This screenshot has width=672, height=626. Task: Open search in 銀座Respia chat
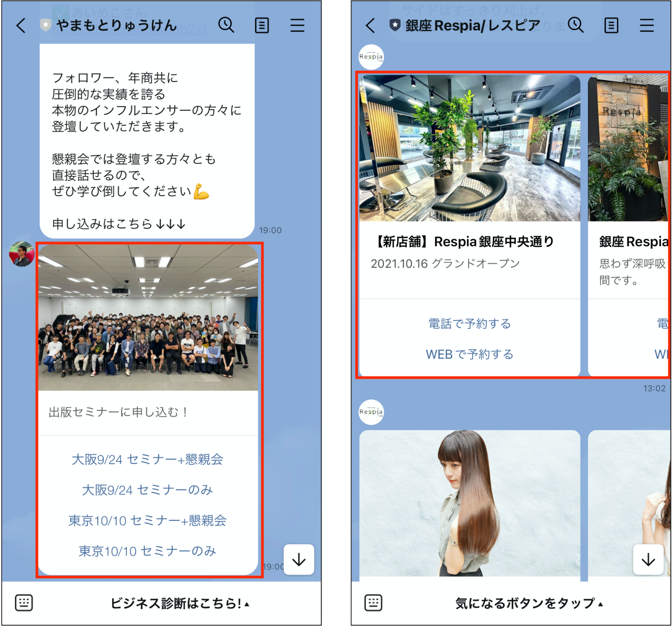pos(576,25)
